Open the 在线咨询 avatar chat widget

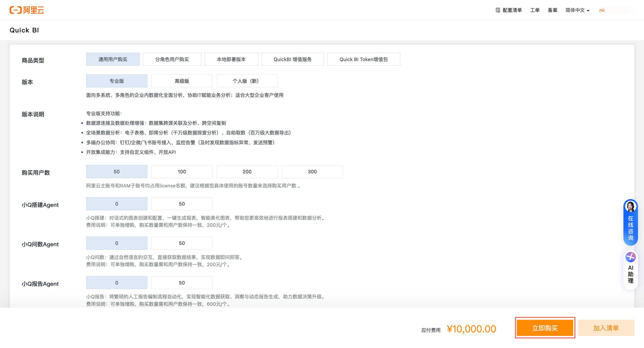[630, 207]
